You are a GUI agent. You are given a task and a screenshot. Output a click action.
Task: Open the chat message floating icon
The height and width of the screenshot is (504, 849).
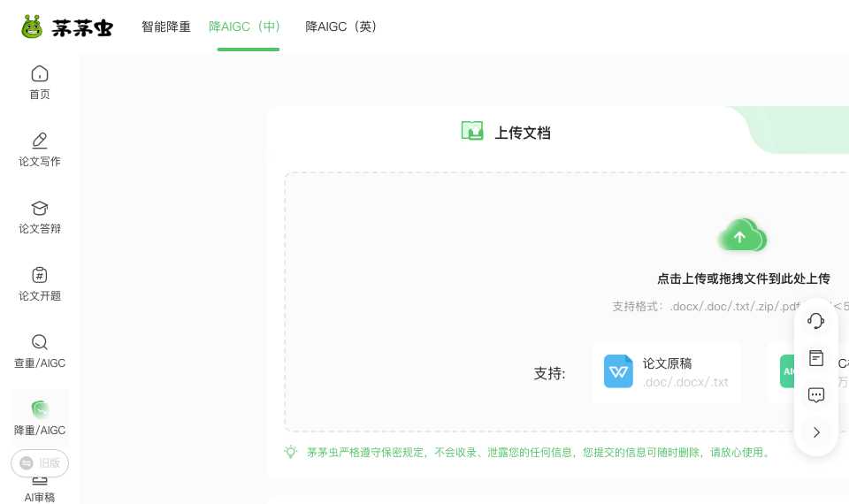coord(816,395)
